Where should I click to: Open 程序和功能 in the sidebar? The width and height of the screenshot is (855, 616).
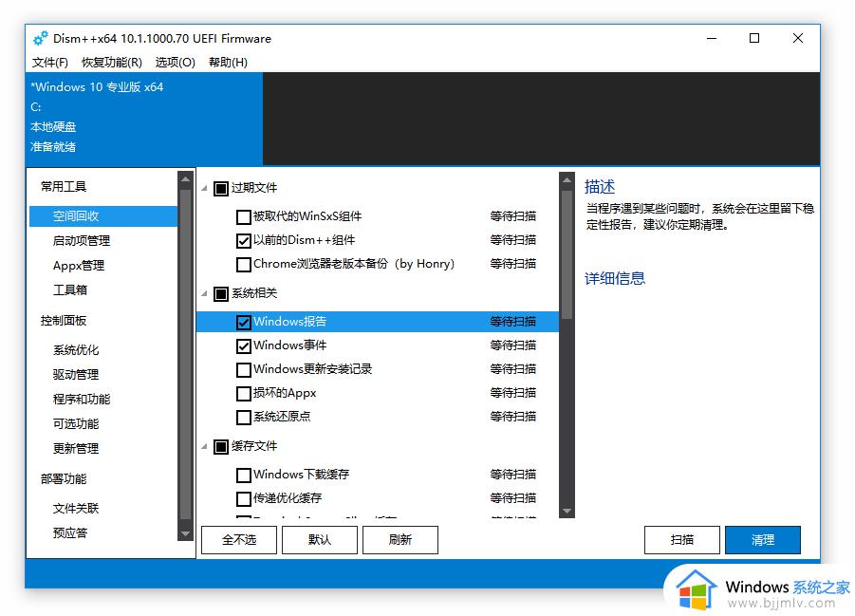pyautogui.click(x=82, y=399)
